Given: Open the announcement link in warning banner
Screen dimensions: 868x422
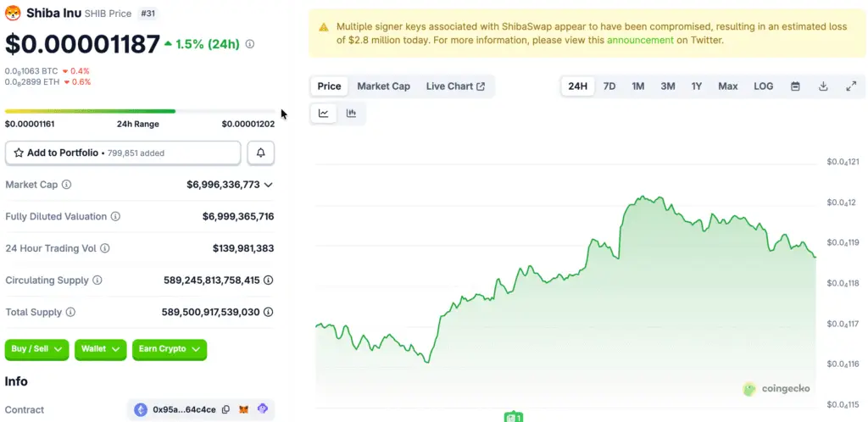Looking at the screenshot, I should [x=641, y=41].
